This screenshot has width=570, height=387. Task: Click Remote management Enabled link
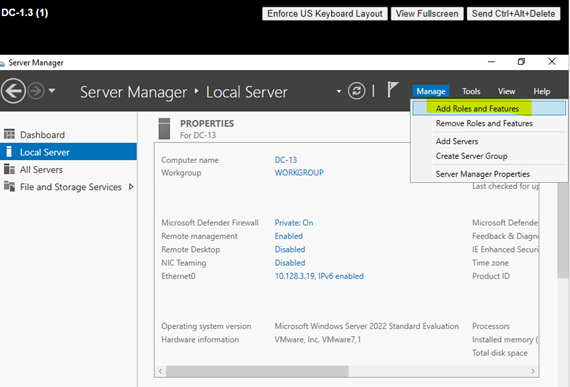point(289,236)
